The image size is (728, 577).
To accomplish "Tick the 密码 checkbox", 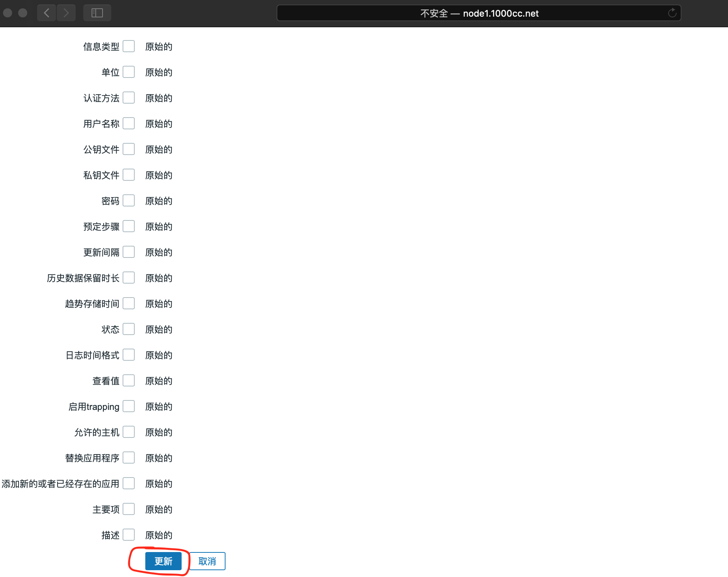I will point(129,200).
